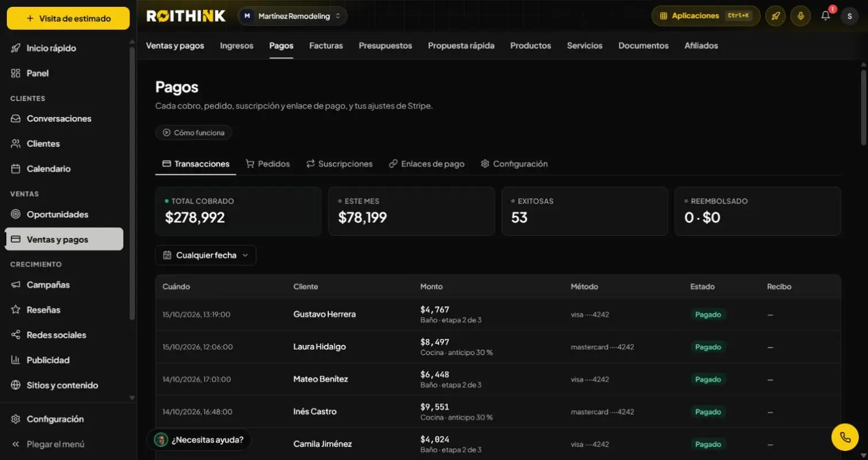The width and height of the screenshot is (868, 460).
Task: Open the Aplicaciones launcher button
Action: tap(706, 16)
